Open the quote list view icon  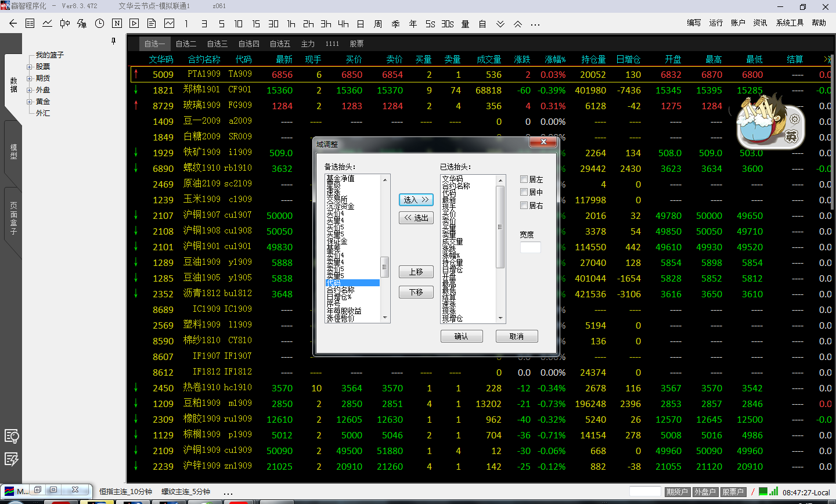[x=30, y=23]
